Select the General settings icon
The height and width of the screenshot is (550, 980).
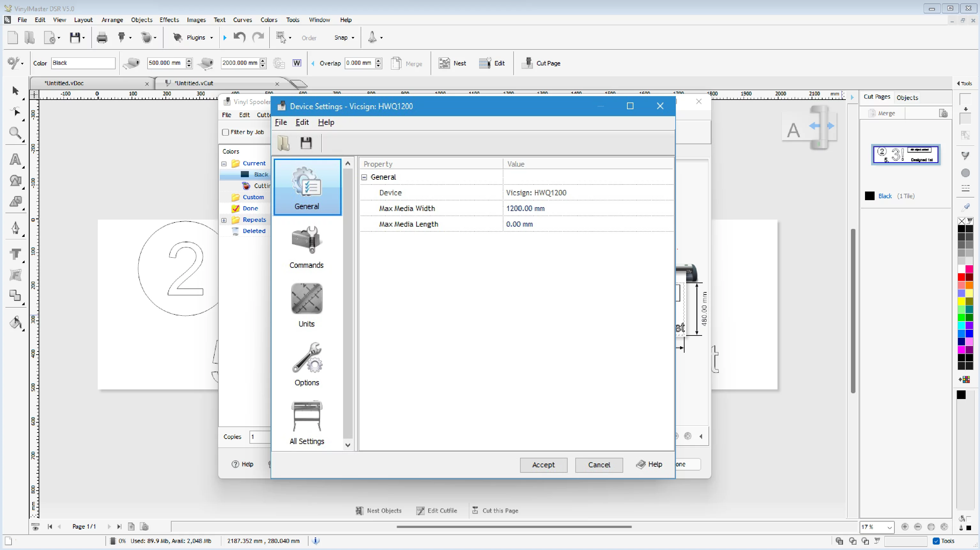tap(307, 187)
